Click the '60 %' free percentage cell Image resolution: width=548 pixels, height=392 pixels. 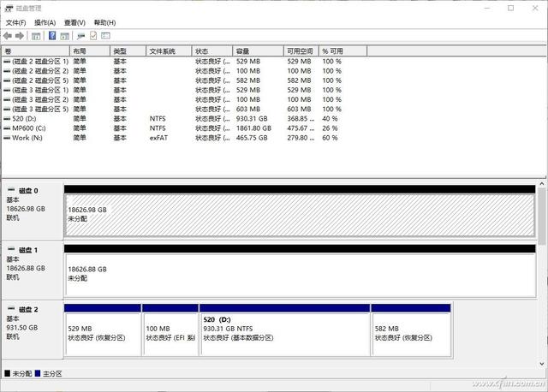[x=330, y=138]
